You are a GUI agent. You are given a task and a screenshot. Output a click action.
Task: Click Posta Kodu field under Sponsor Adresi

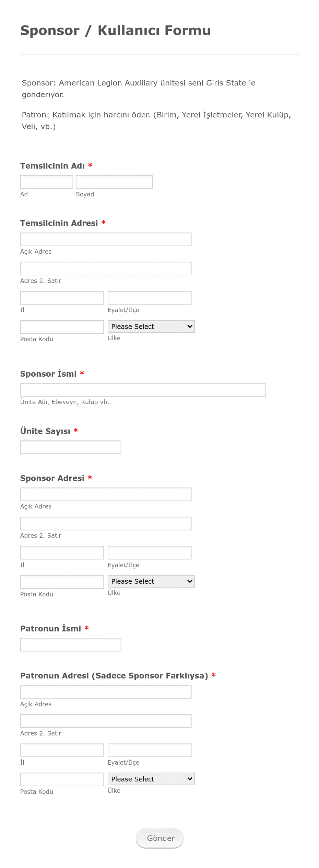(x=62, y=582)
